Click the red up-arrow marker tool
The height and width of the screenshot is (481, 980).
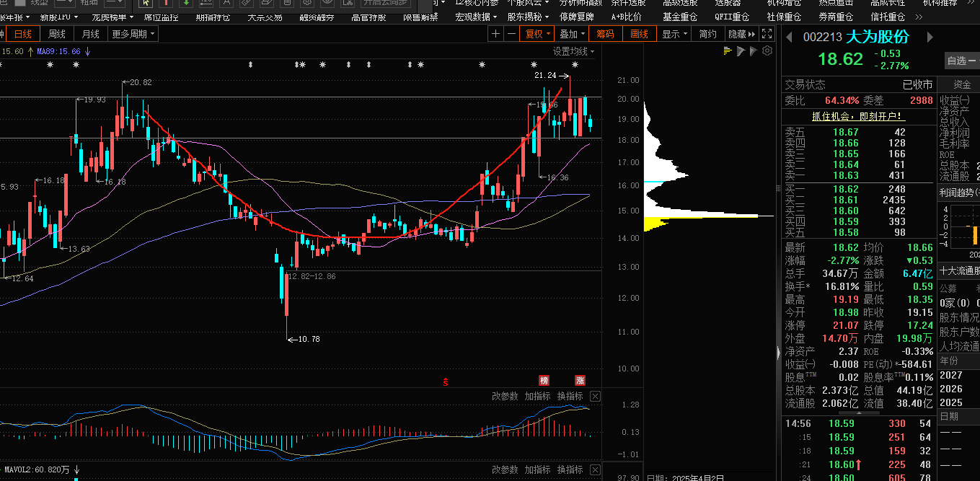tap(167, 4)
